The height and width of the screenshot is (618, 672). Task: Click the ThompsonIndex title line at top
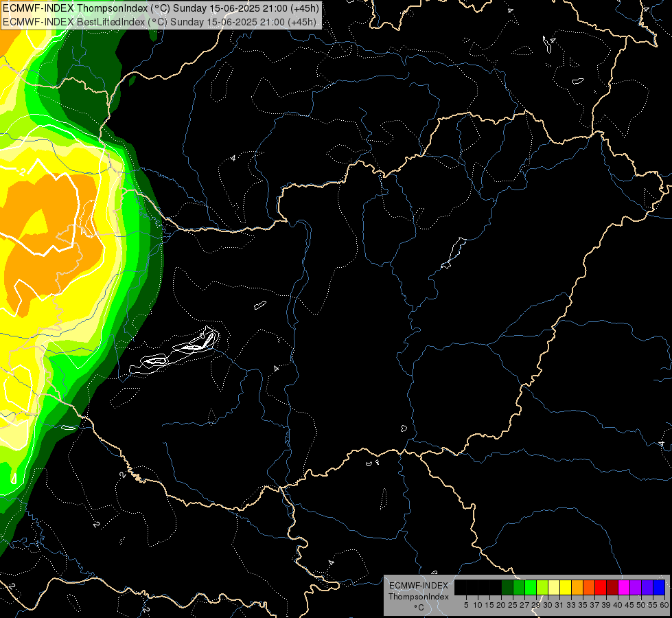click(x=161, y=8)
